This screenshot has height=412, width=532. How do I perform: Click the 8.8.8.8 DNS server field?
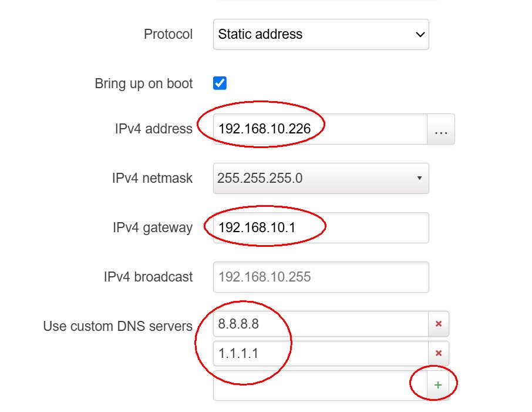click(x=321, y=324)
